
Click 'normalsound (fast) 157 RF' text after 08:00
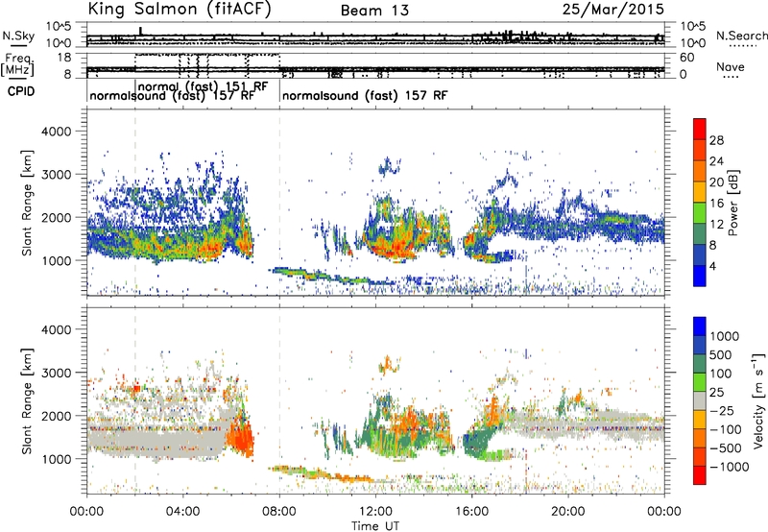(365, 95)
